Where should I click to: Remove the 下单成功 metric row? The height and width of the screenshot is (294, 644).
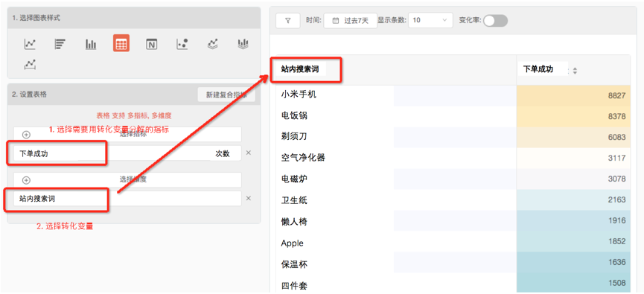point(248,153)
